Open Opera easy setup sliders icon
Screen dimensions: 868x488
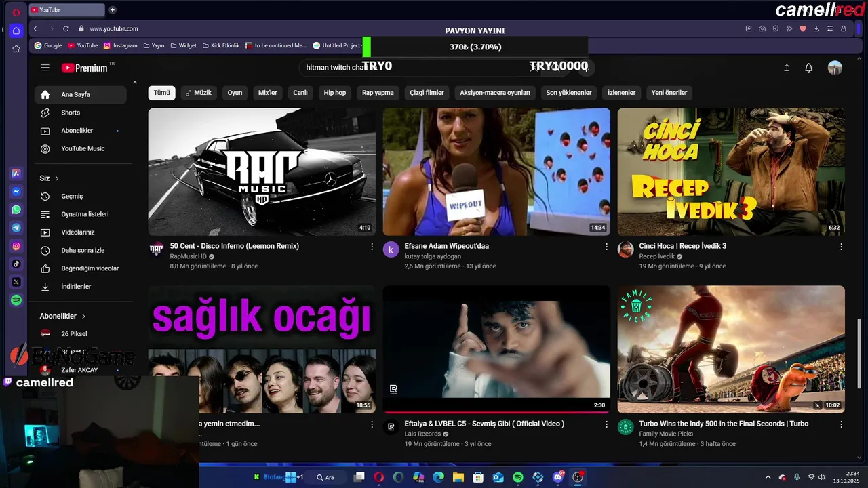point(830,28)
